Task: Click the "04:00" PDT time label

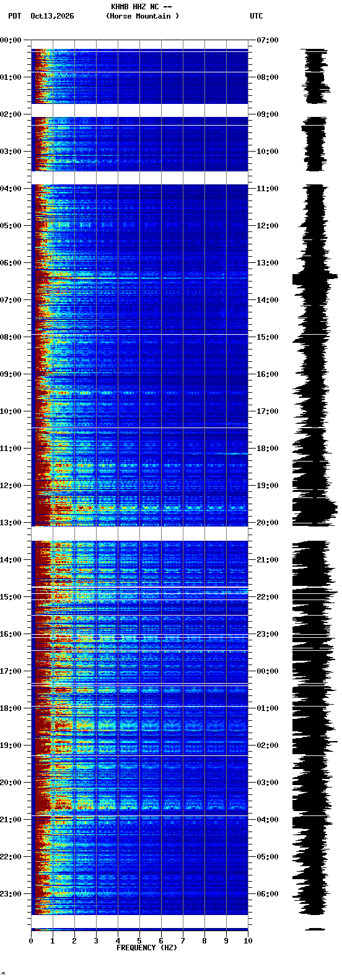Action: [11, 189]
